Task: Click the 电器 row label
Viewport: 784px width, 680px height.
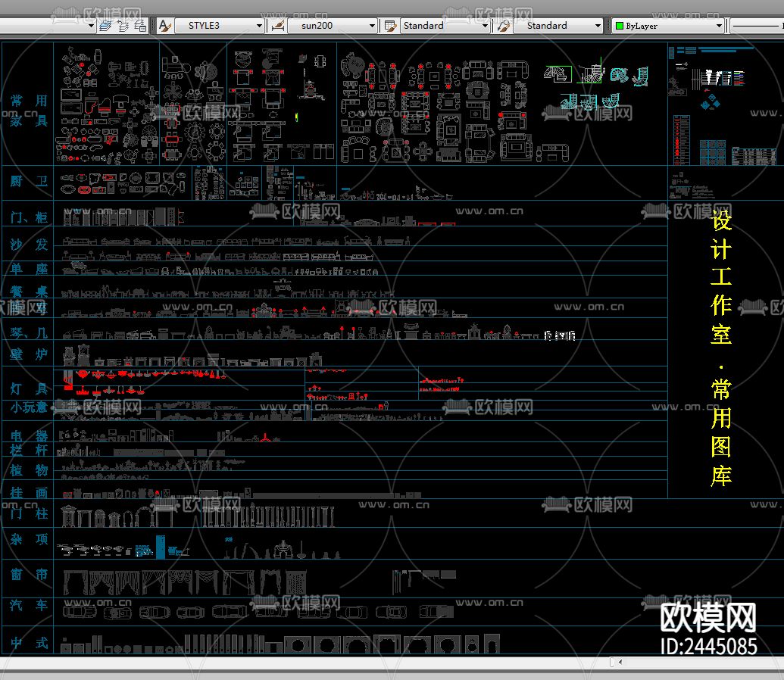Action: pyautogui.click(x=29, y=436)
